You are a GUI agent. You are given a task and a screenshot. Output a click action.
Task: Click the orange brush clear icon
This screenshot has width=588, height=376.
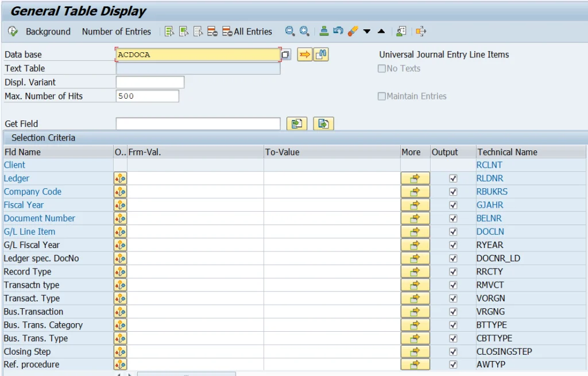tap(353, 31)
